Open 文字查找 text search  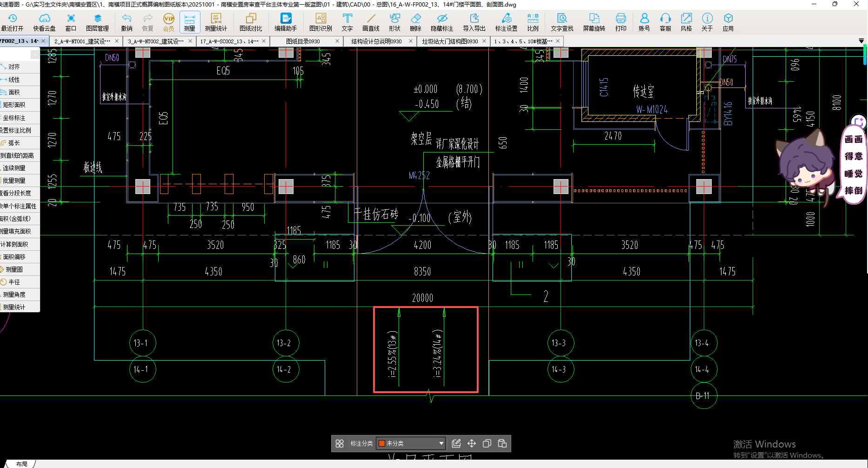(562, 22)
